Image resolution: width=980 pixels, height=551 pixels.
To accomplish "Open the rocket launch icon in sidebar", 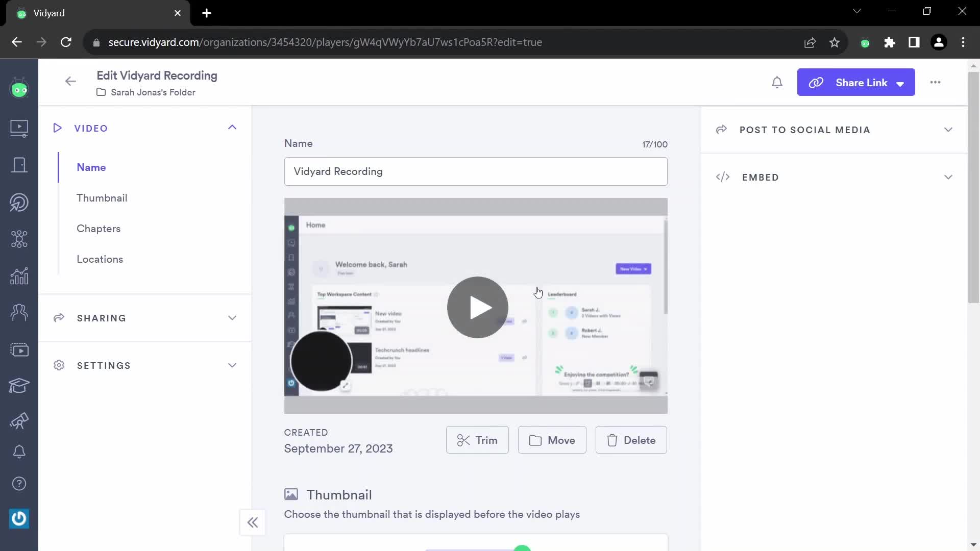I will click(x=19, y=421).
